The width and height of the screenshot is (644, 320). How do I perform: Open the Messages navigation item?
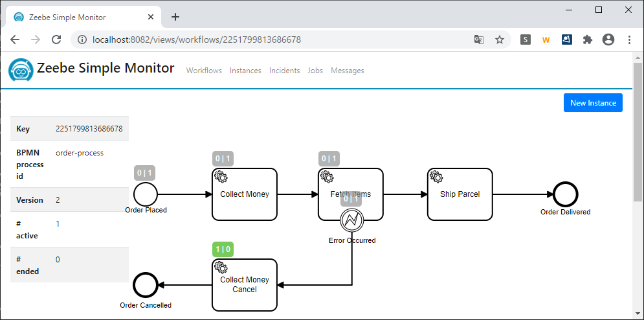click(x=347, y=71)
